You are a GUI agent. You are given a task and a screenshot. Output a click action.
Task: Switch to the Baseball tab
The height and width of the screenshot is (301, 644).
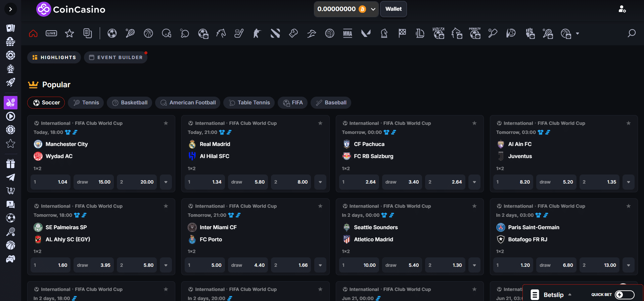click(331, 103)
